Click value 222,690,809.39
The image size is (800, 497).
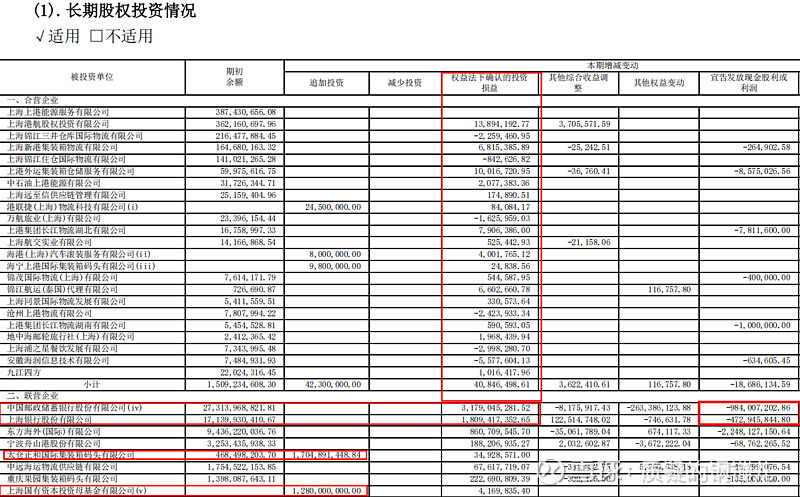click(x=498, y=479)
